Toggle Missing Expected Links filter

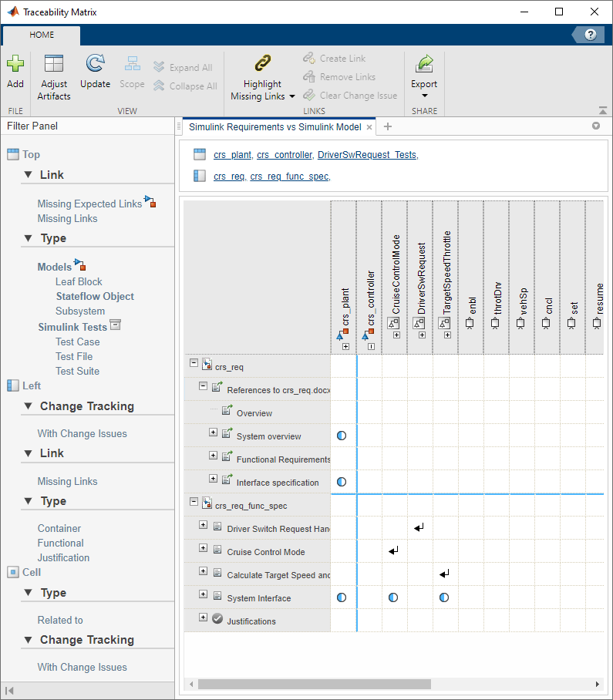pyautogui.click(x=89, y=204)
